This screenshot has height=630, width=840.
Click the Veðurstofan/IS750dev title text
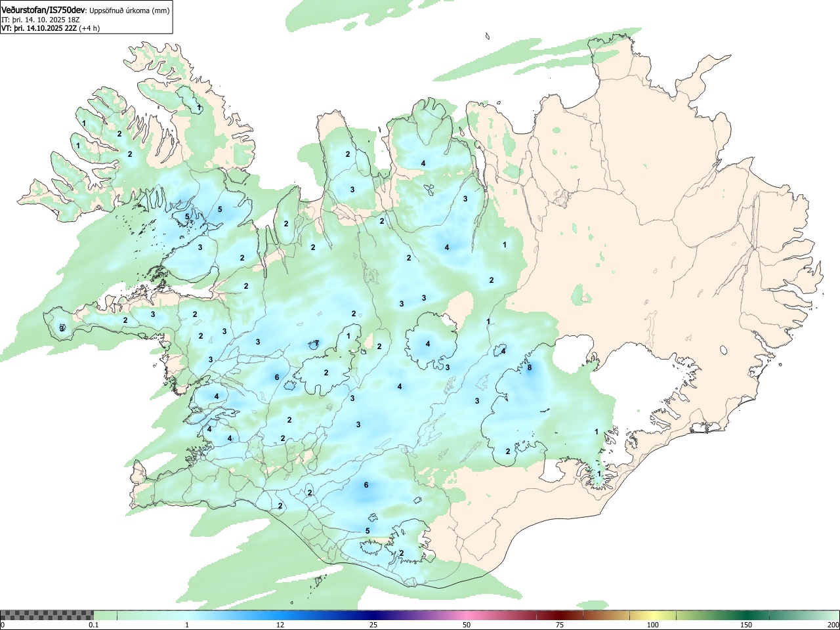pyautogui.click(x=43, y=9)
